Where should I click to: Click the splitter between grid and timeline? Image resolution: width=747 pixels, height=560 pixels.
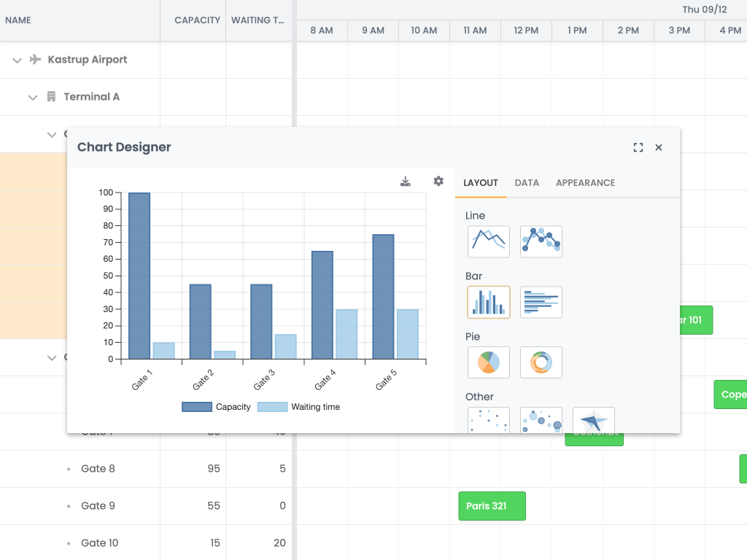[295, 63]
